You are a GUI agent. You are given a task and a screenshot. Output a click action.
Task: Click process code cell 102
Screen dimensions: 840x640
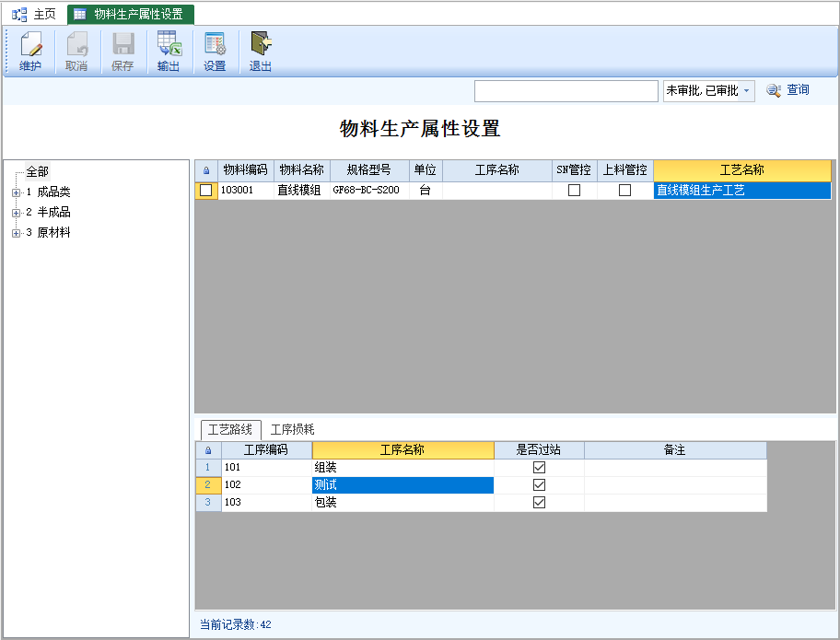[267, 484]
